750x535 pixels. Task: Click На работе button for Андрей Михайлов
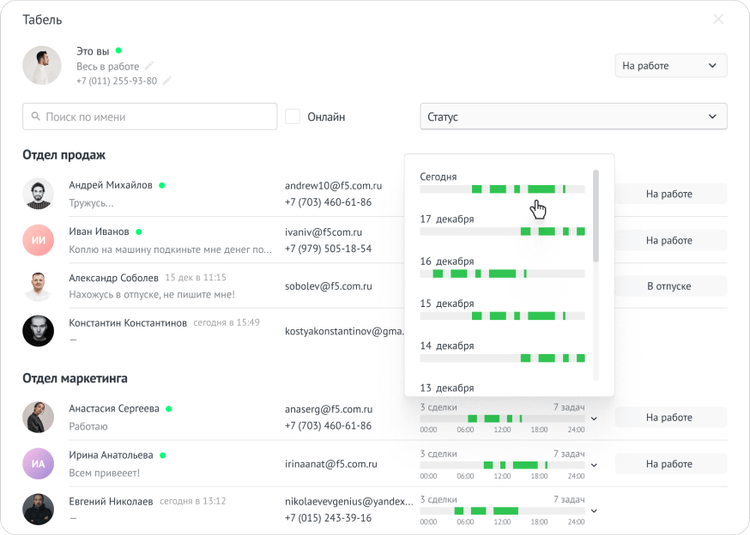[669, 194]
